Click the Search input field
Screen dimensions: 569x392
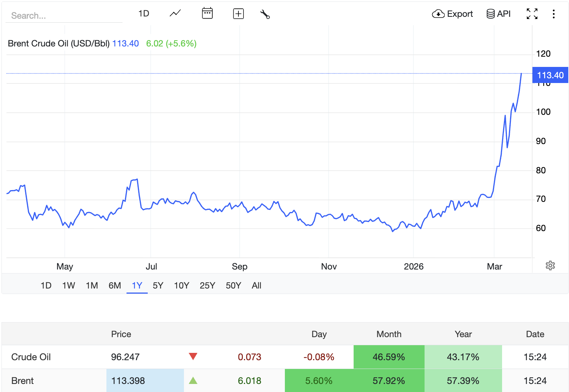tap(64, 16)
